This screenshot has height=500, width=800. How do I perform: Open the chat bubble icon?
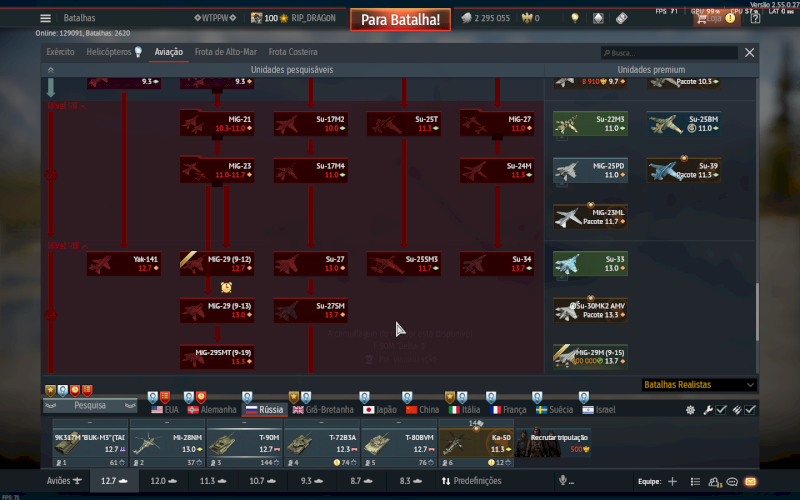point(732,481)
